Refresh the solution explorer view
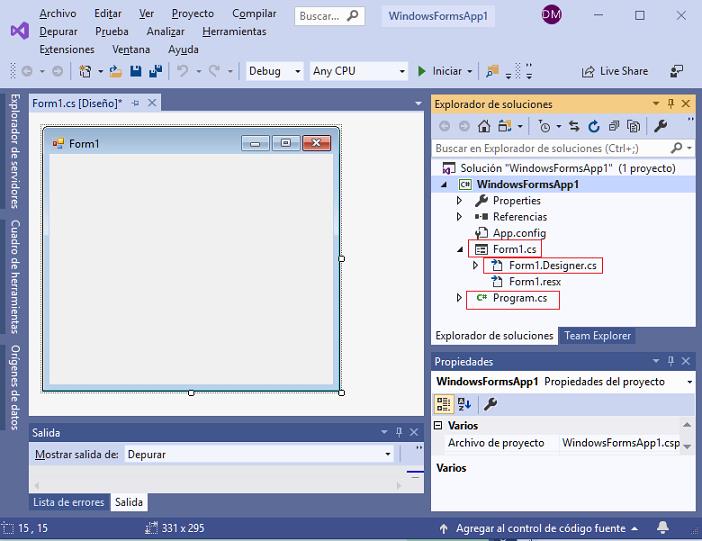The width and height of the screenshot is (702, 541). pos(594,127)
